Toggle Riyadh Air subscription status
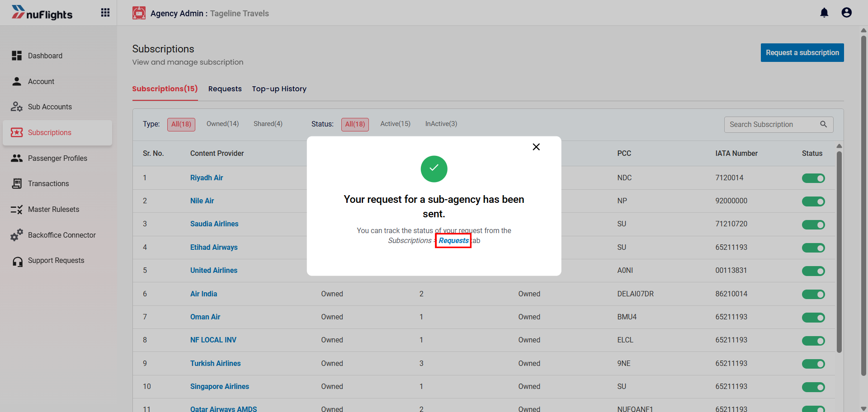The image size is (868, 412). 813,178
